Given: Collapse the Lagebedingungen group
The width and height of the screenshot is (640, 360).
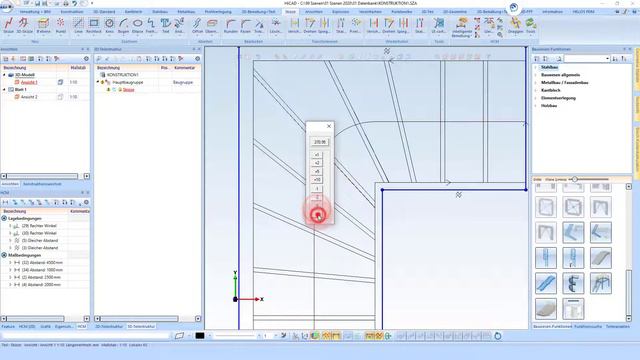Looking at the screenshot, I should pos(4,218).
